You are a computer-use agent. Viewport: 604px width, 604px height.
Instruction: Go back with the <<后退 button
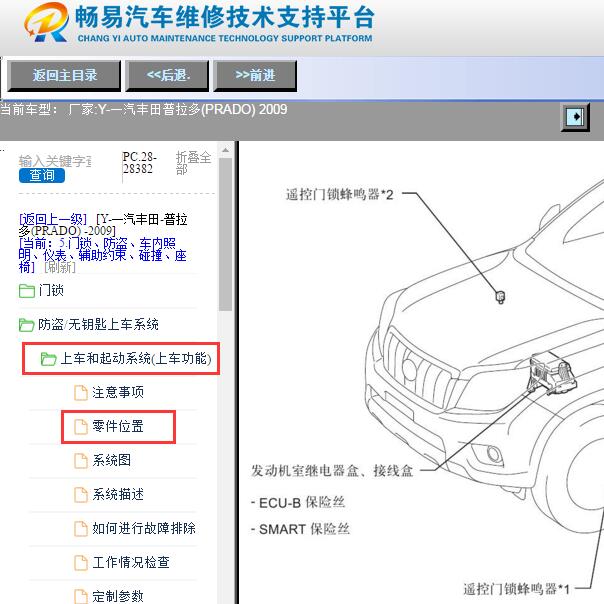[167, 76]
